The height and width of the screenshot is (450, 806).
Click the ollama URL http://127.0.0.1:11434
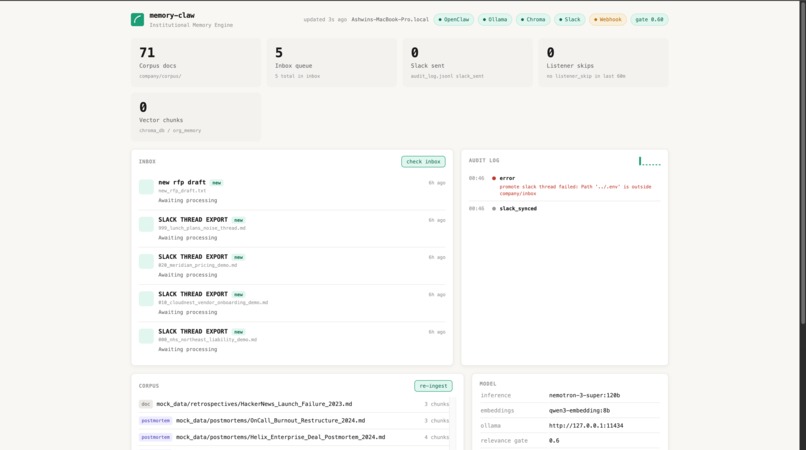[586, 426]
